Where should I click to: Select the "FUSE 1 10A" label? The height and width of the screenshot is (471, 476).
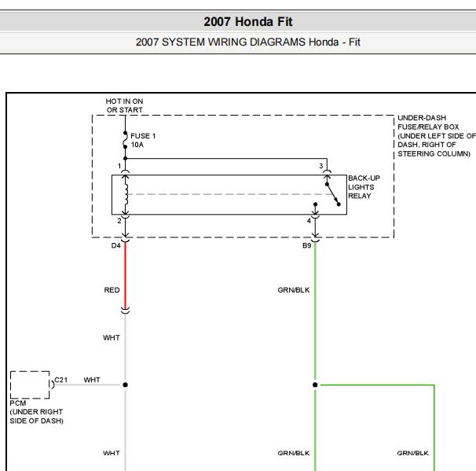pos(143,140)
